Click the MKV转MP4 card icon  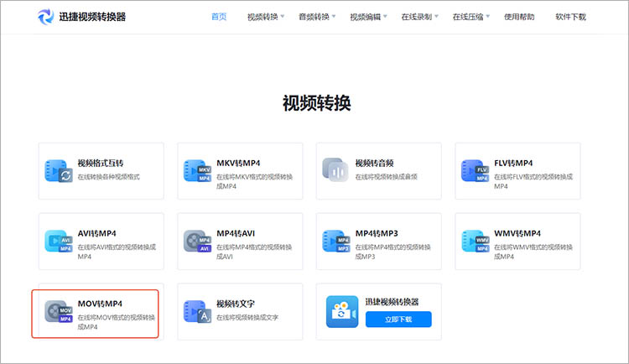pos(197,171)
